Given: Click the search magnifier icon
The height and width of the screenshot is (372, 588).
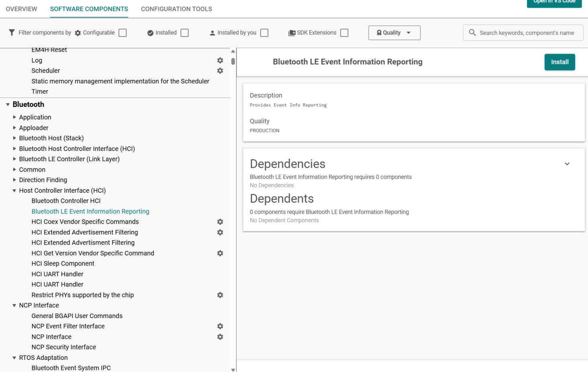Looking at the screenshot, I should 472,33.
